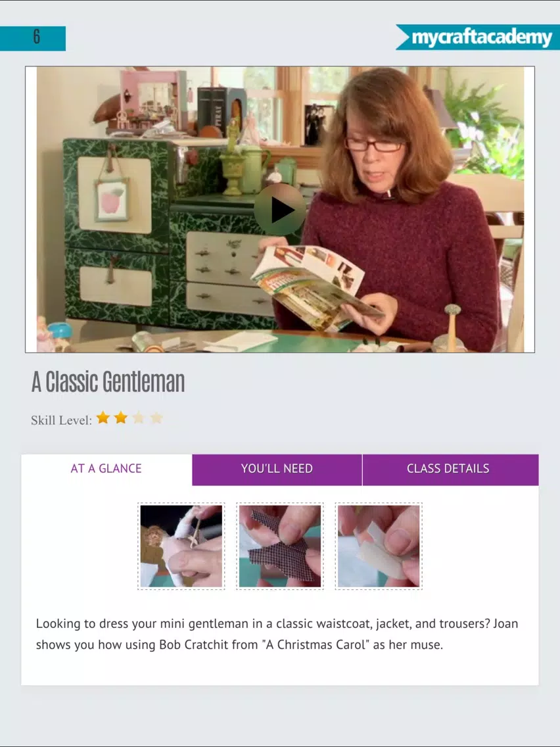
Task: Click the second gold skill star
Action: pos(121,418)
